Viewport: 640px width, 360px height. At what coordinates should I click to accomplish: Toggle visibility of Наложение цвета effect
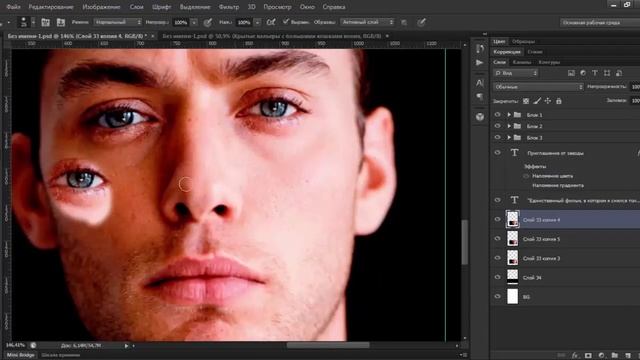[526, 176]
